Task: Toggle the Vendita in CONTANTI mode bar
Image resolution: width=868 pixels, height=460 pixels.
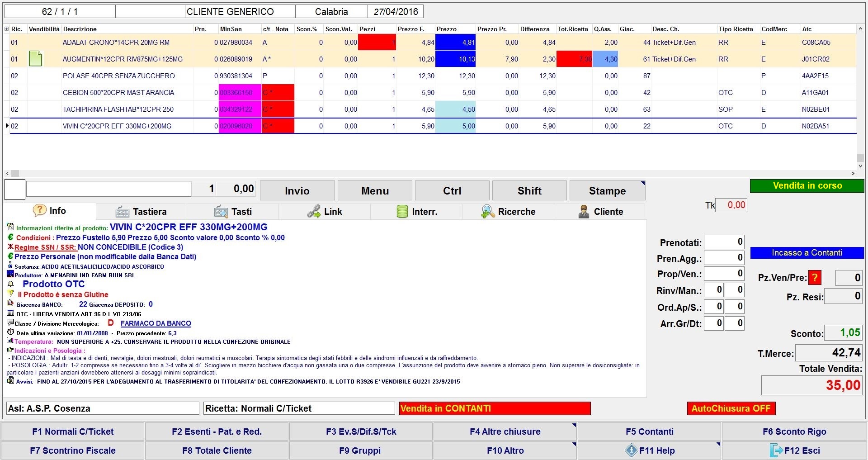Action: 495,408
